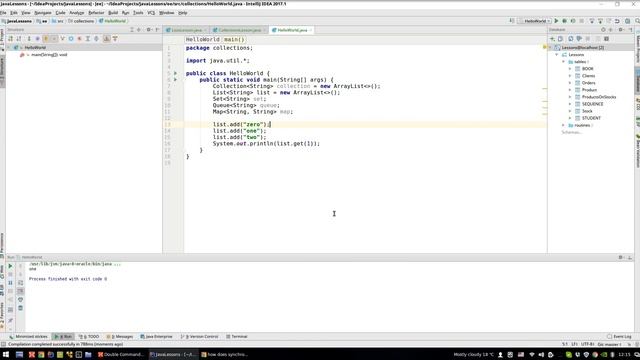Click the volume icon in the system tray

(541, 355)
